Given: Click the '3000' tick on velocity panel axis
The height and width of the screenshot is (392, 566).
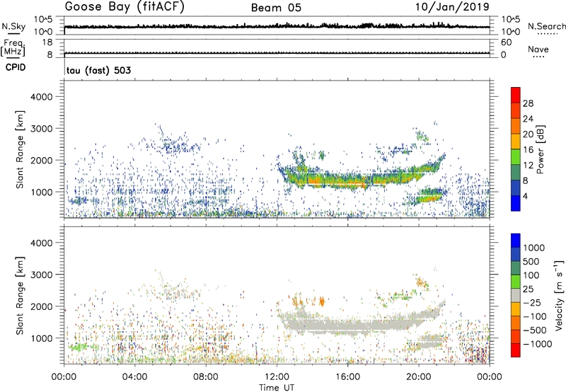Looking at the screenshot, I should (41, 275).
